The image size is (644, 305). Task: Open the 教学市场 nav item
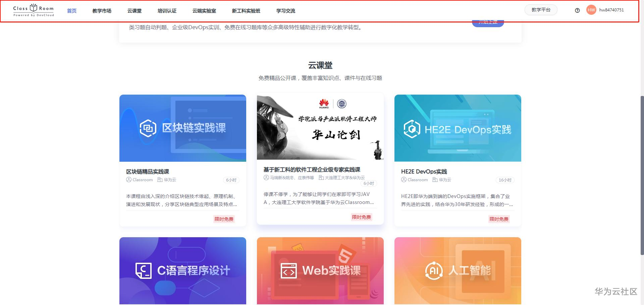pyautogui.click(x=102, y=11)
